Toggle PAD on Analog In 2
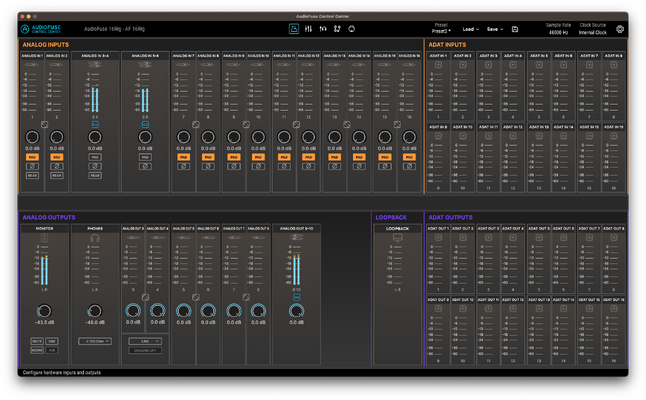This screenshot has width=646, height=400. point(56,157)
